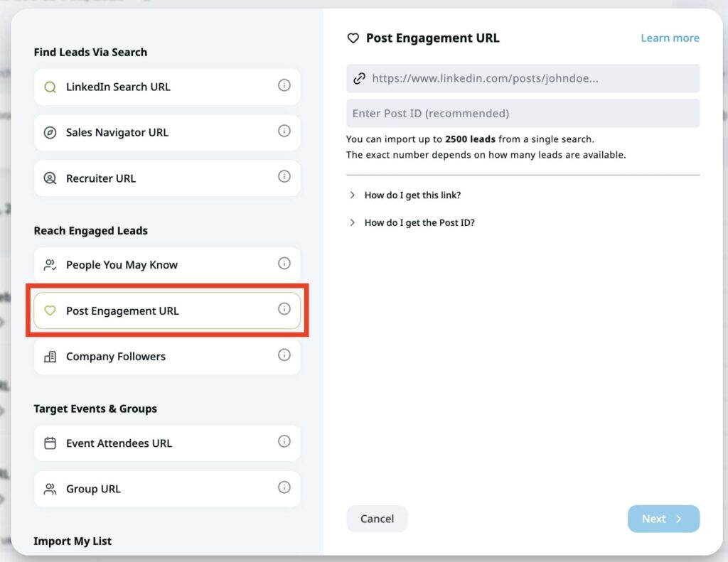Click info icon beside Recruiter URL
This screenshot has width=728, height=562.
pos(284,177)
